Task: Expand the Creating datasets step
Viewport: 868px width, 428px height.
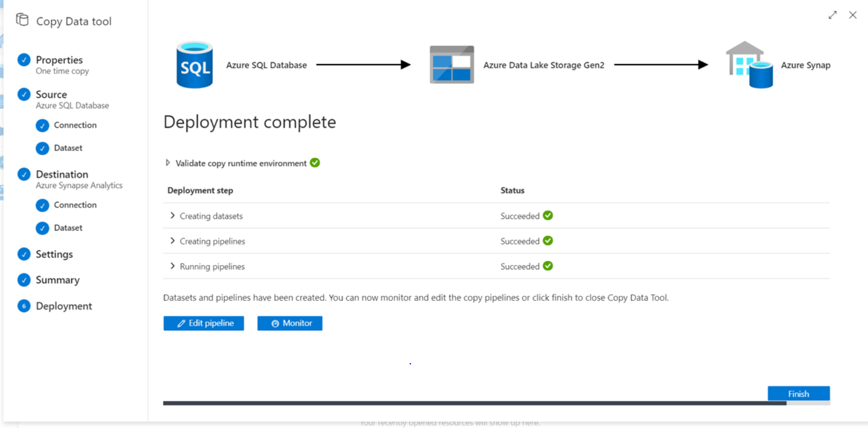Action: (172, 216)
